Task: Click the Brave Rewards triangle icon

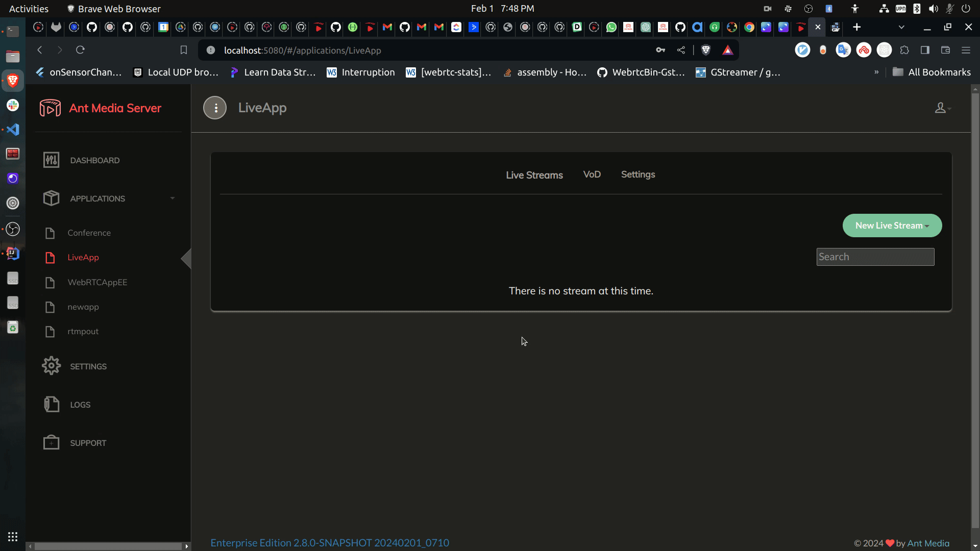Action: click(728, 50)
